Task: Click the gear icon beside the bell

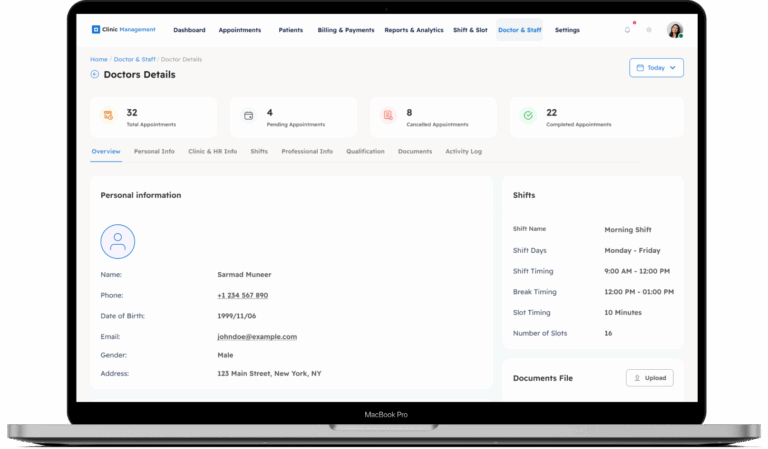Action: (x=649, y=30)
